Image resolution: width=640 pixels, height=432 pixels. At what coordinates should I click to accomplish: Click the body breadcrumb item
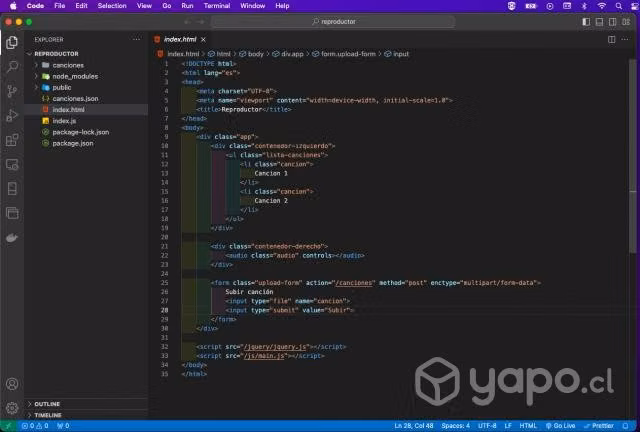251,54
